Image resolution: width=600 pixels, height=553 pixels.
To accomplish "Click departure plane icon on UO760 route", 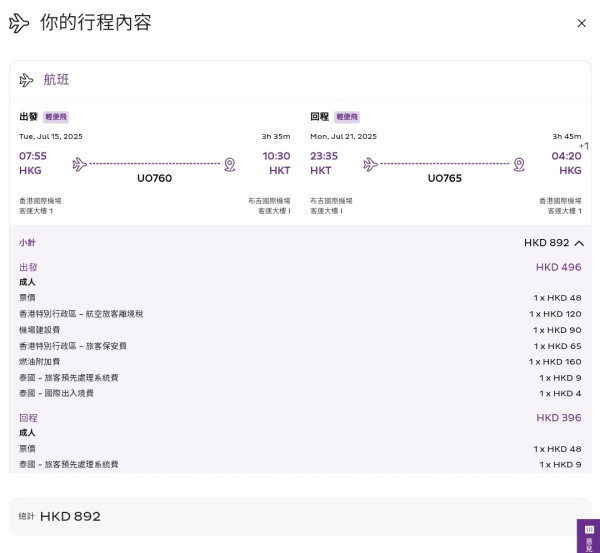I will [x=80, y=164].
